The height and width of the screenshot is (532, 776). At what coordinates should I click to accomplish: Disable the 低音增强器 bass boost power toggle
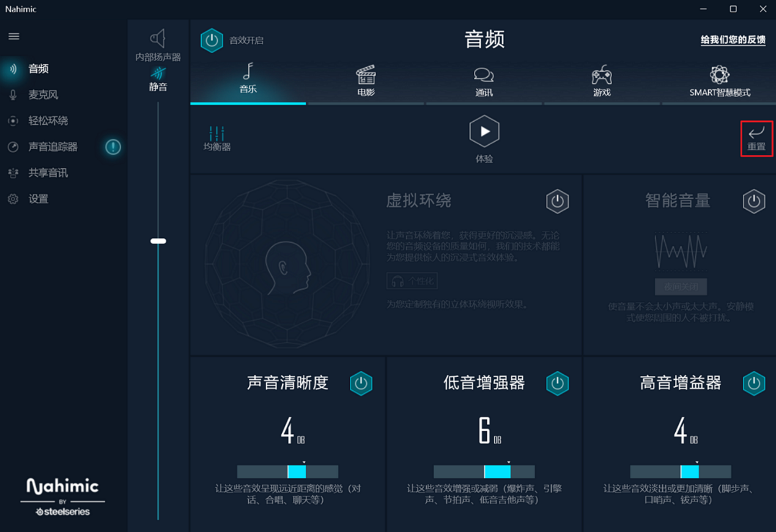pyautogui.click(x=557, y=383)
